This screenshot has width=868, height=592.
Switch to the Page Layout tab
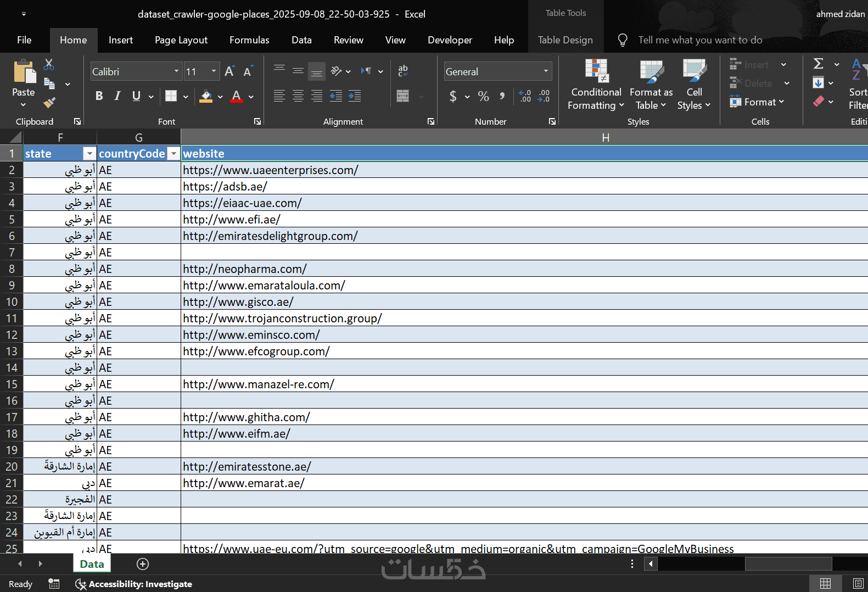[x=181, y=40]
